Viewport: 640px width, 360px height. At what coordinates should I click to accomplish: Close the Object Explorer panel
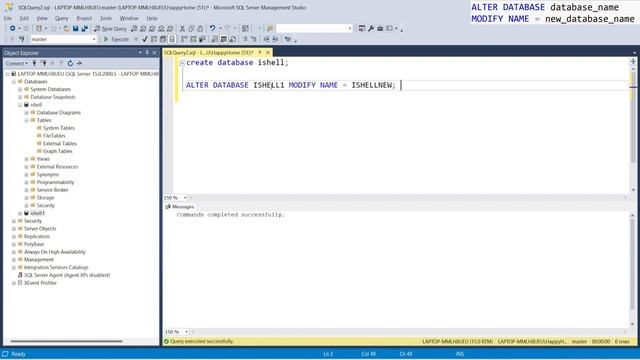point(154,53)
